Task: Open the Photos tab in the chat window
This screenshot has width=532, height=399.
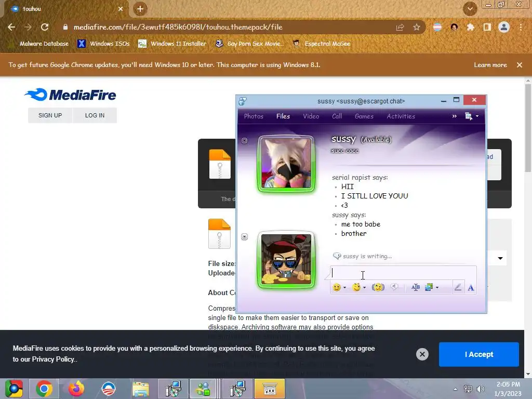Action: [254, 116]
